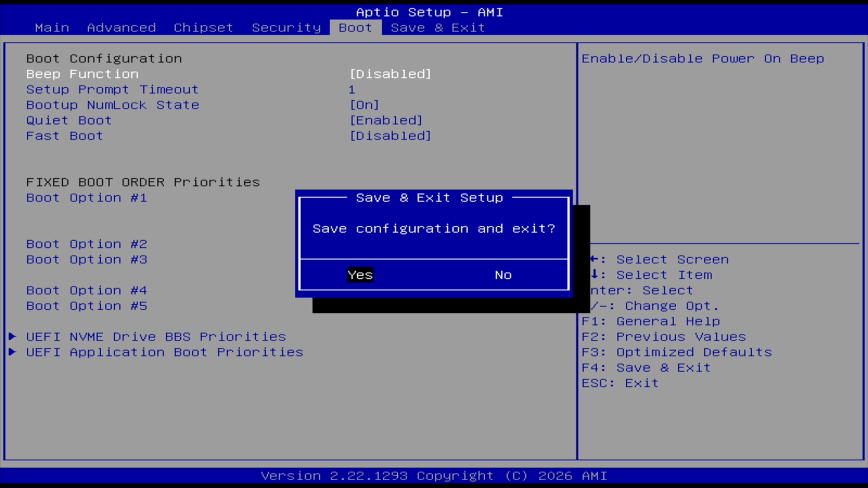868x488 pixels.
Task: Switch to the Advanced tab
Action: 121,27
